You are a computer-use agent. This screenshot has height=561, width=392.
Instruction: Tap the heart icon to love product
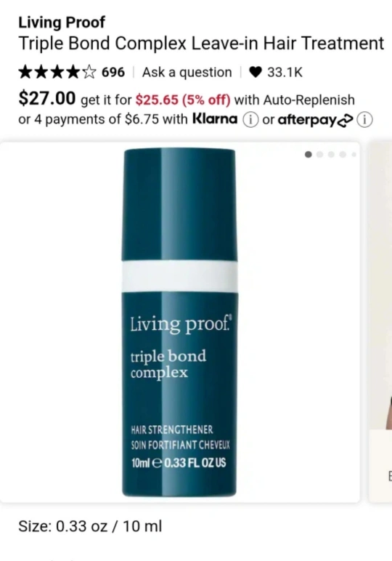[x=255, y=72]
